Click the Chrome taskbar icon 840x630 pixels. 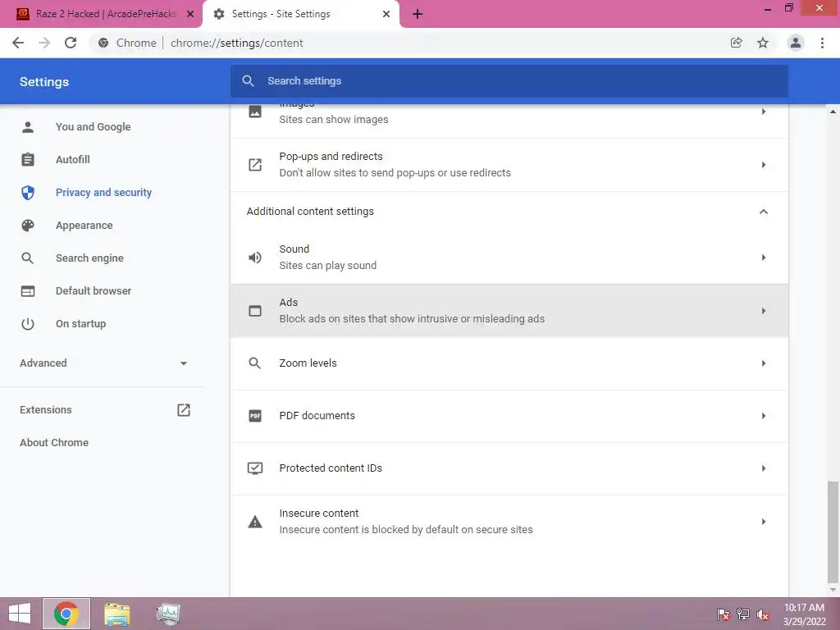pos(66,614)
